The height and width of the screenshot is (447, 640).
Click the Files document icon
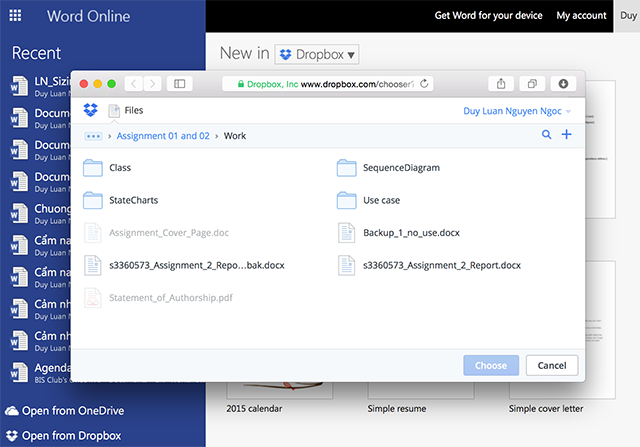114,111
